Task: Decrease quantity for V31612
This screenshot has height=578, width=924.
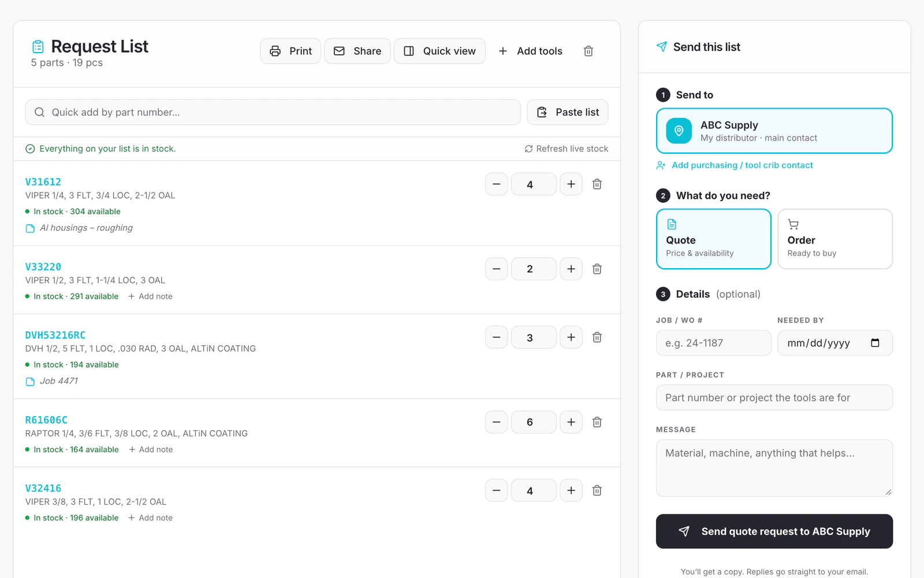Action: click(x=496, y=184)
